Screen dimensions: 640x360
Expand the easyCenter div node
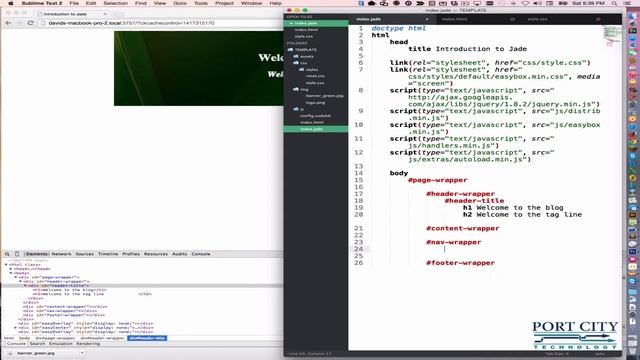pos(16,327)
